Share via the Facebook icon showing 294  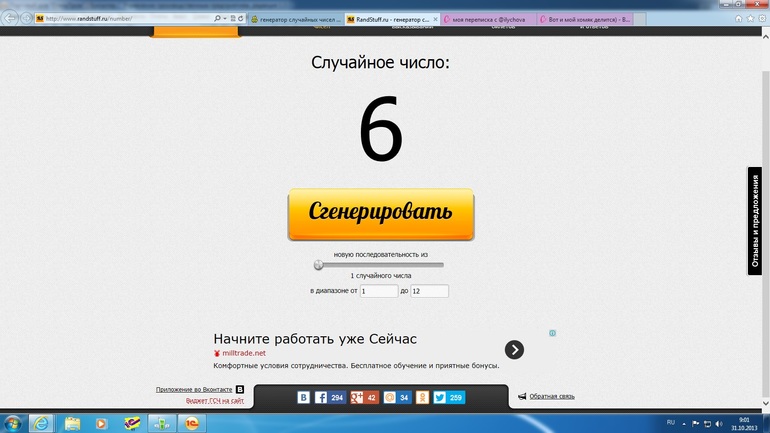(330, 397)
